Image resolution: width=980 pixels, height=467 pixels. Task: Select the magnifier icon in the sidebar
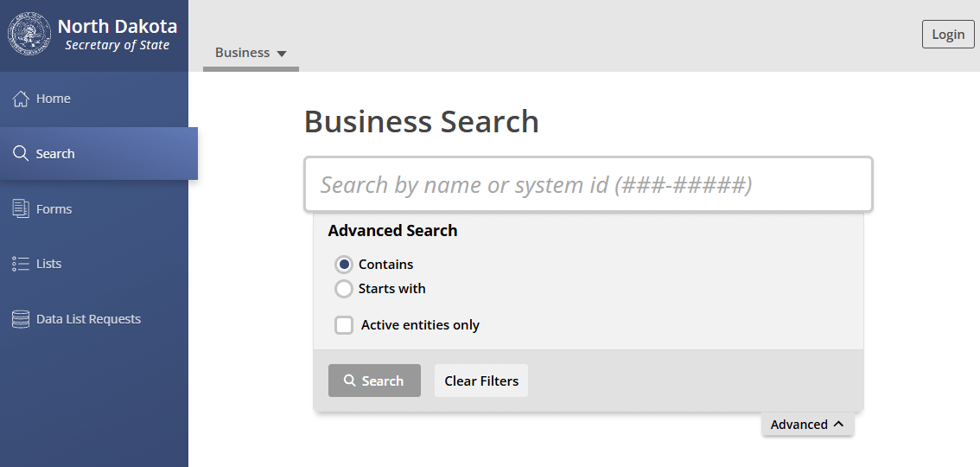coord(21,154)
